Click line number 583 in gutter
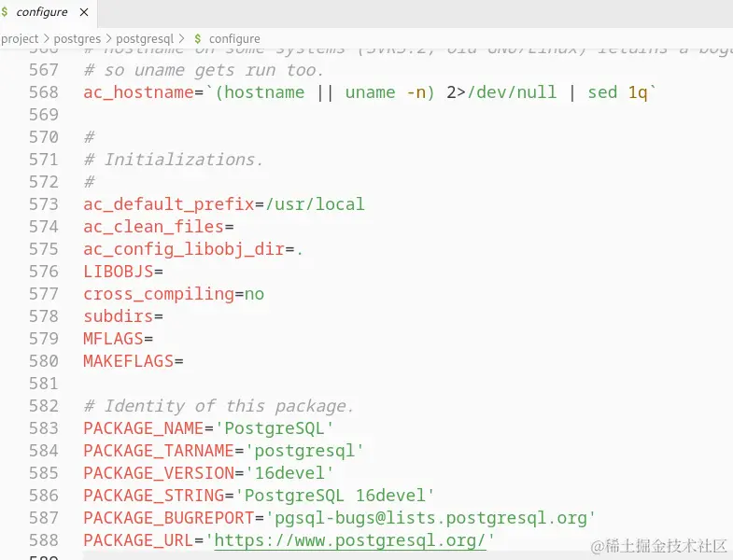The width and height of the screenshot is (733, 560). [x=44, y=428]
